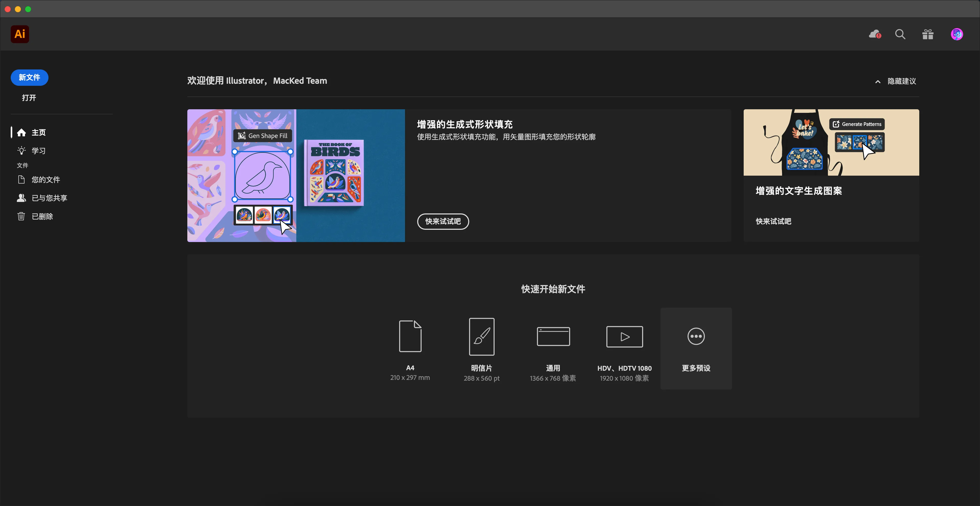This screenshot has height=506, width=980.
Task: Pick the 通用 web preset icon
Action: tap(553, 336)
